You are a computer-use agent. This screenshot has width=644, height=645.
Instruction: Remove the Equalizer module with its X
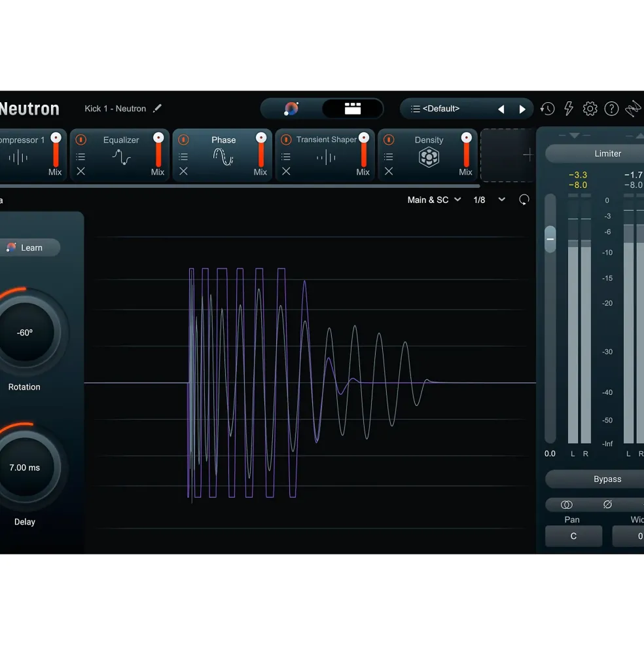pyautogui.click(x=80, y=171)
